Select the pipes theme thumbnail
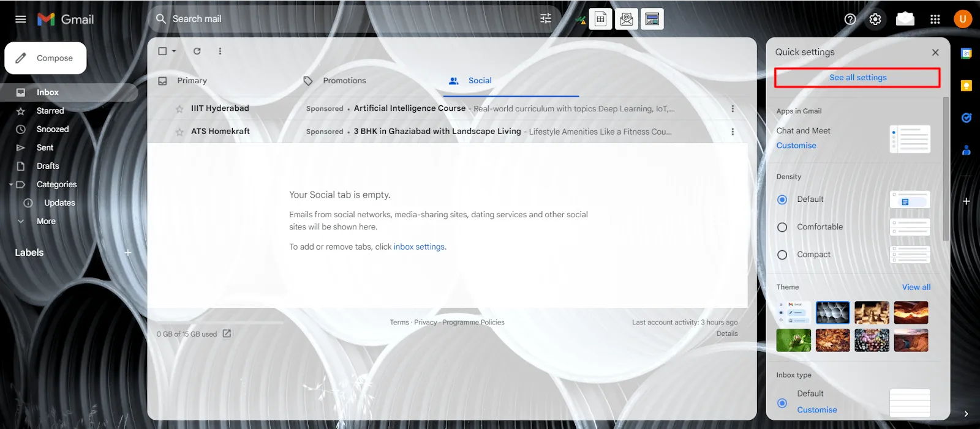This screenshot has height=429, width=980. pos(832,313)
